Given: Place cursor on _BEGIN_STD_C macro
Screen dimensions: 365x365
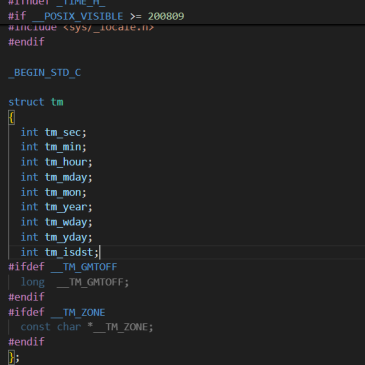Looking at the screenshot, I should 44,73.
